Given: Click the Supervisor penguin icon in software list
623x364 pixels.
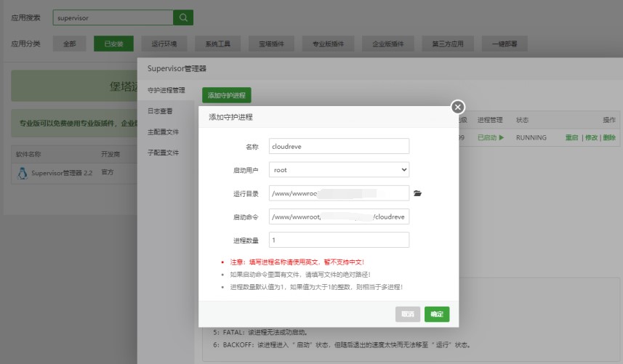Looking at the screenshot, I should point(23,173).
